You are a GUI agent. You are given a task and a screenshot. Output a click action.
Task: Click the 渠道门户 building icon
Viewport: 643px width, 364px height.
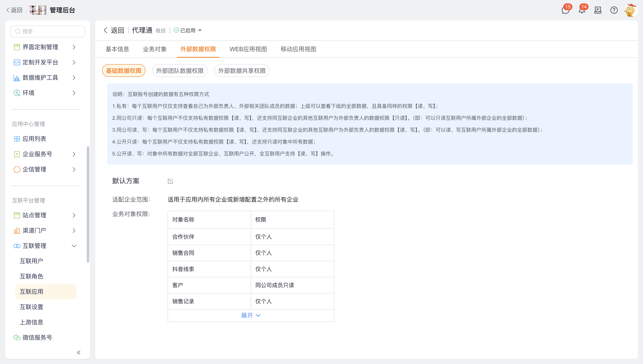point(17,230)
